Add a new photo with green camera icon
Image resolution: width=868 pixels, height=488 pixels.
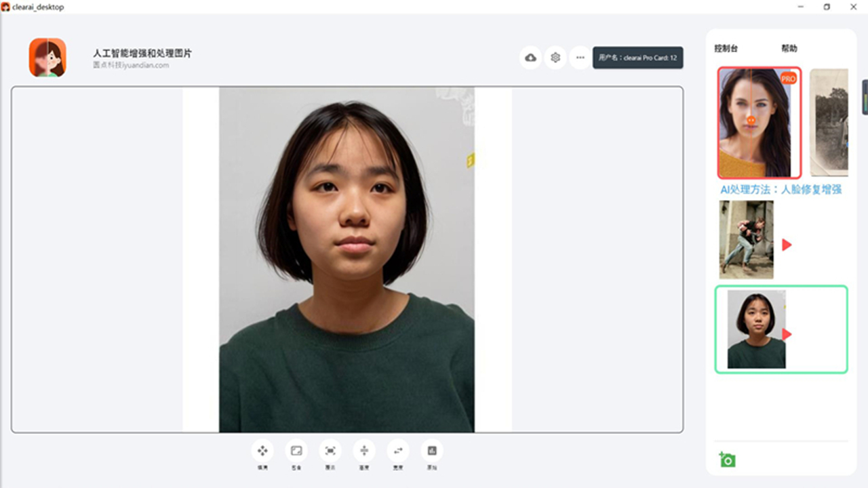click(x=727, y=460)
